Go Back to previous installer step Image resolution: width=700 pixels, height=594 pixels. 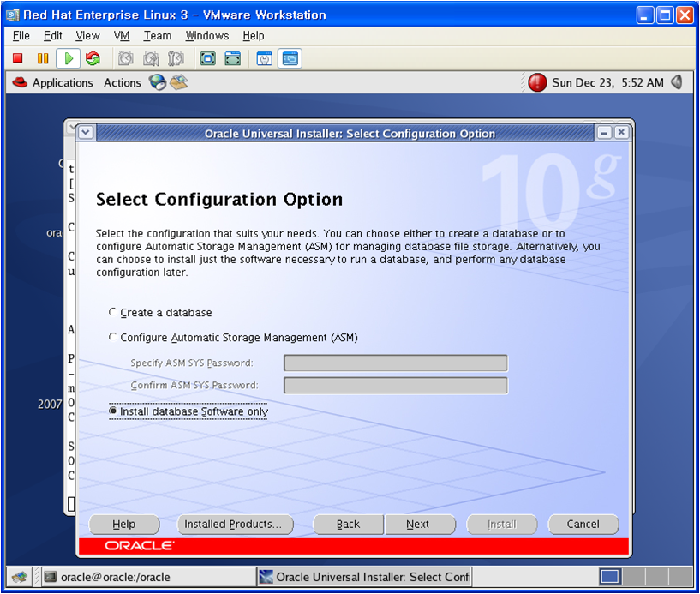[x=348, y=525]
